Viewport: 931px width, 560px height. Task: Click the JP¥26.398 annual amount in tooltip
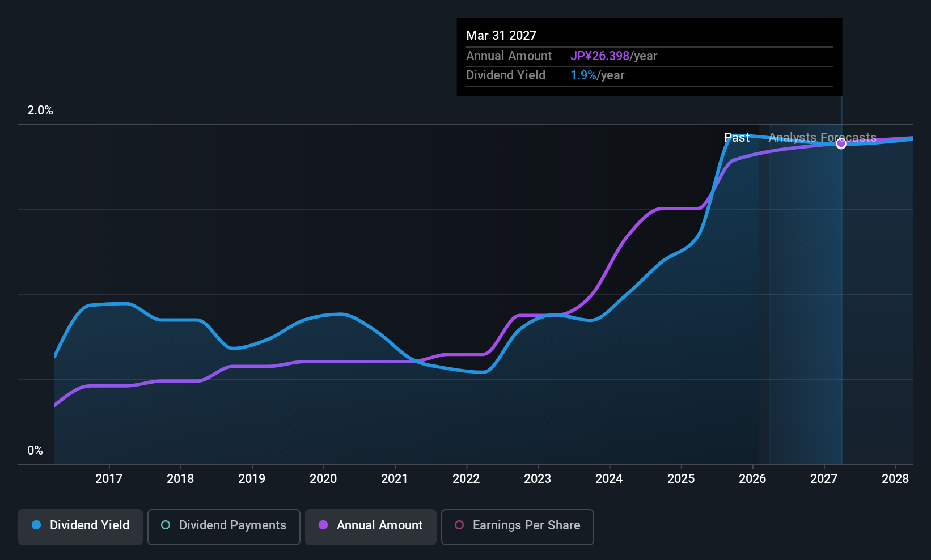point(600,56)
